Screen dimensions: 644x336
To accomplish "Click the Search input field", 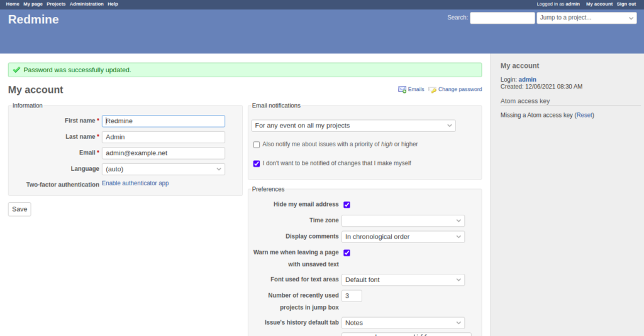I will coord(502,18).
